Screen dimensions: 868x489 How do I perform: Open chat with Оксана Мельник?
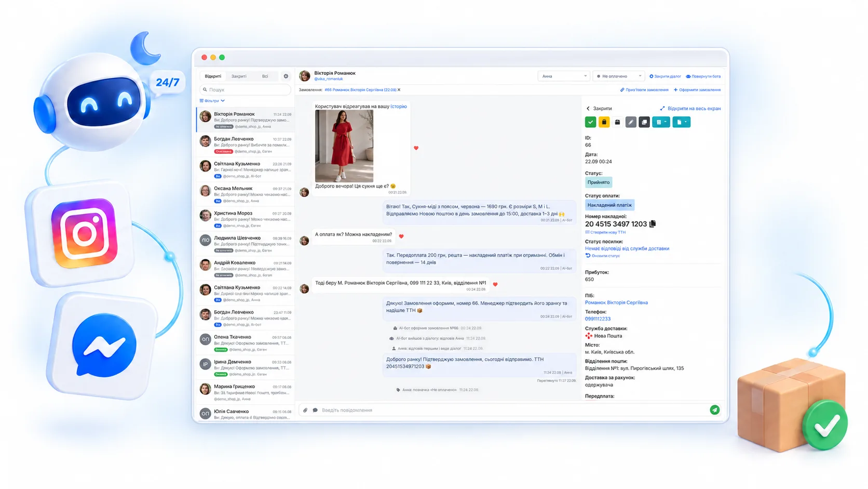coord(246,194)
